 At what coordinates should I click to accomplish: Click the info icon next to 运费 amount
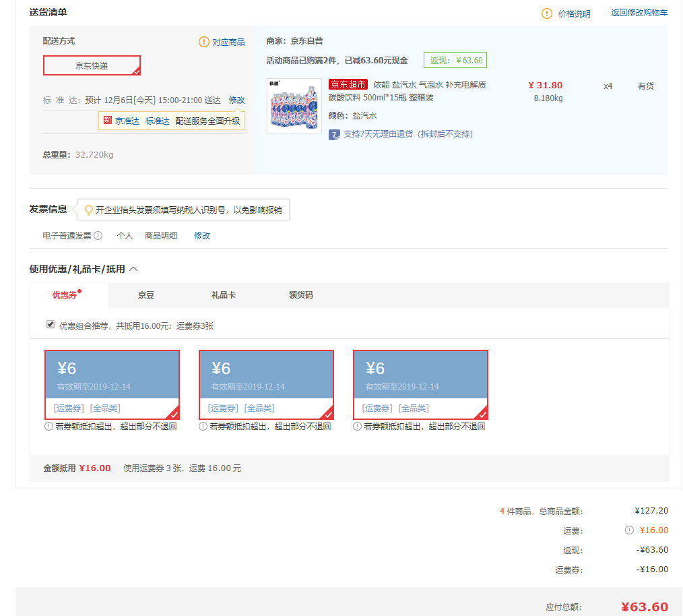(629, 530)
